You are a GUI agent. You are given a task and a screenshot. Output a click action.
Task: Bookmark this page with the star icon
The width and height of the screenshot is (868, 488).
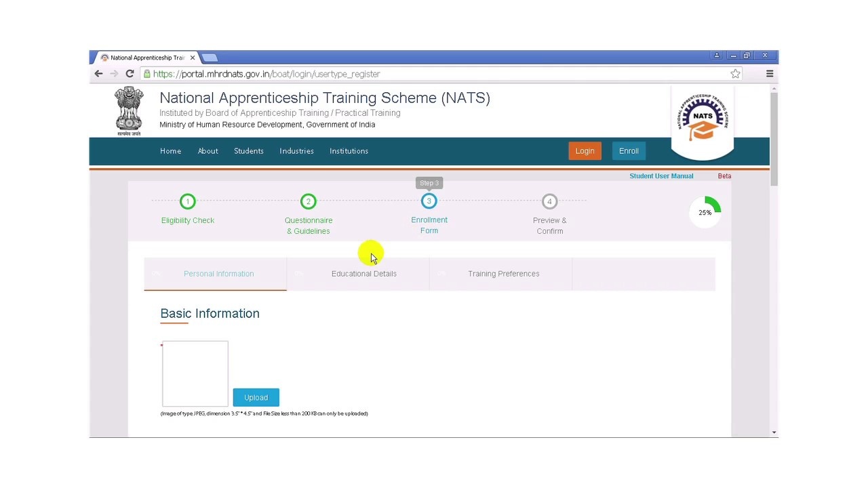735,74
